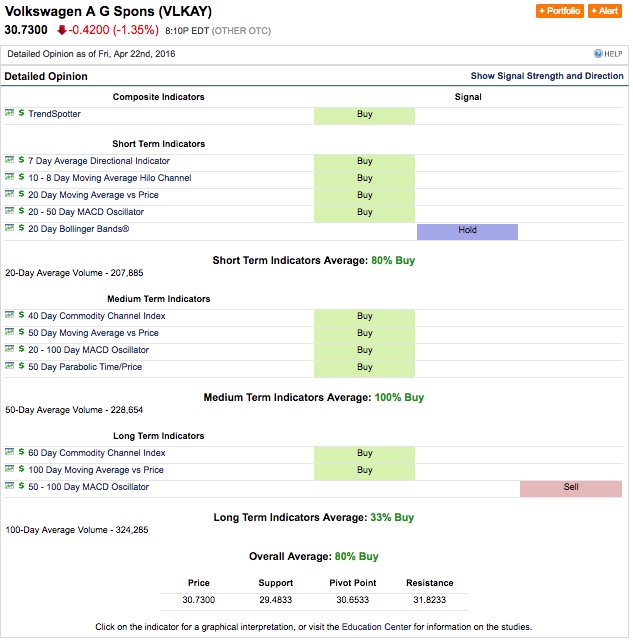Open 20 Day Bollinger Bands link
This screenshot has width=633, height=642.
[x=79, y=229]
